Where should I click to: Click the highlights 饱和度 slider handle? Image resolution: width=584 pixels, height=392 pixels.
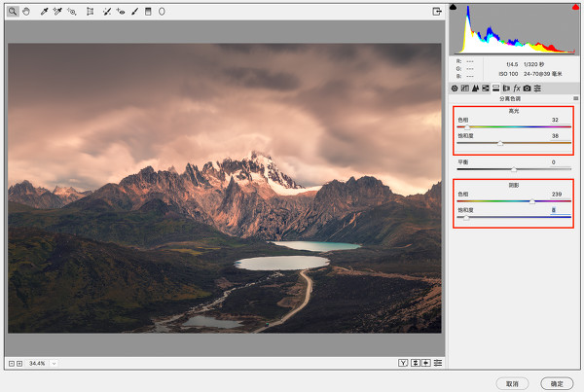[x=500, y=143]
